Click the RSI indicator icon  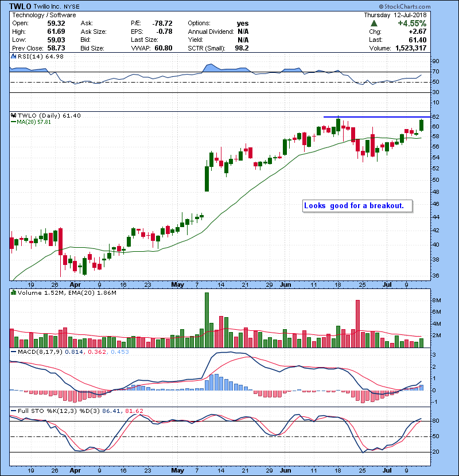(13, 56)
